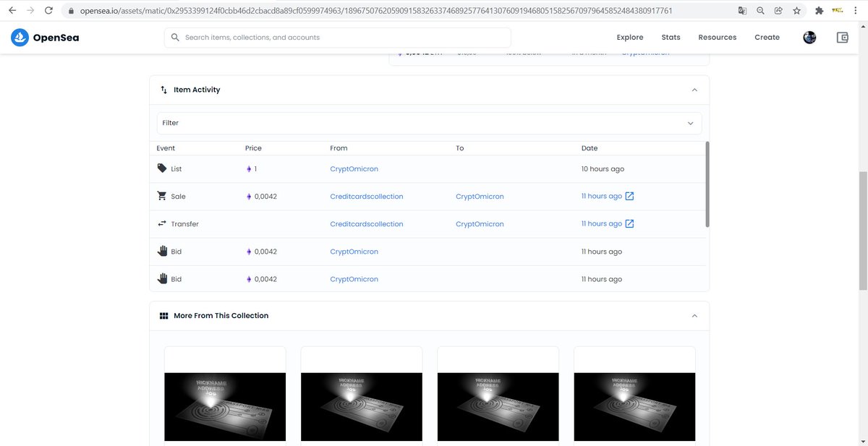Open external link icon in Sale row
Viewport: 868px width, 446px height.
tap(629, 196)
